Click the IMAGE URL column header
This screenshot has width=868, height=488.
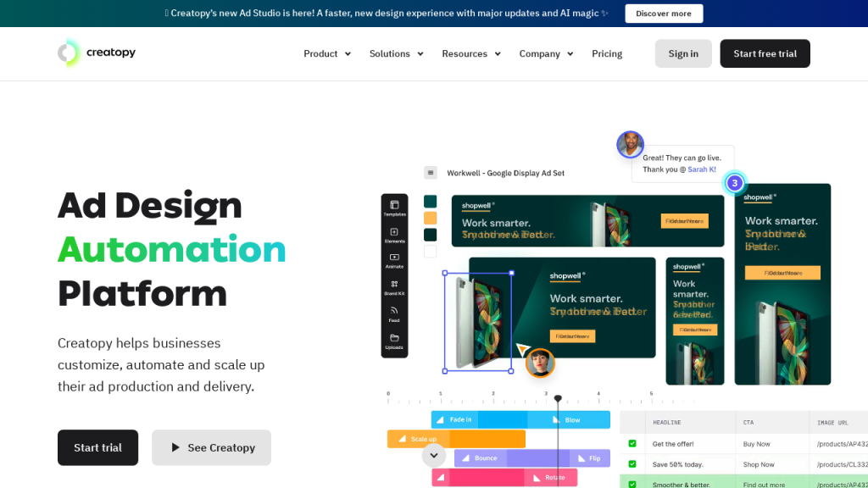832,422
